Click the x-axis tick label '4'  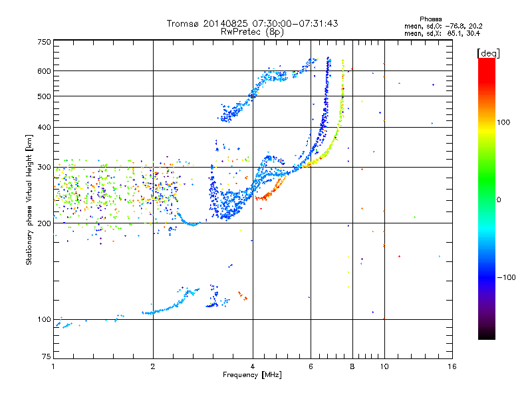click(253, 366)
